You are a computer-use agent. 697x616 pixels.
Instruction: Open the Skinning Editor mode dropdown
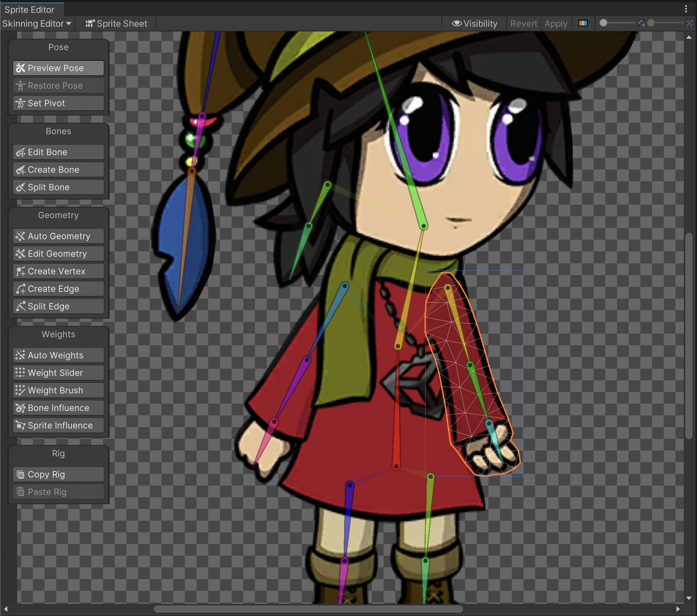(x=37, y=24)
